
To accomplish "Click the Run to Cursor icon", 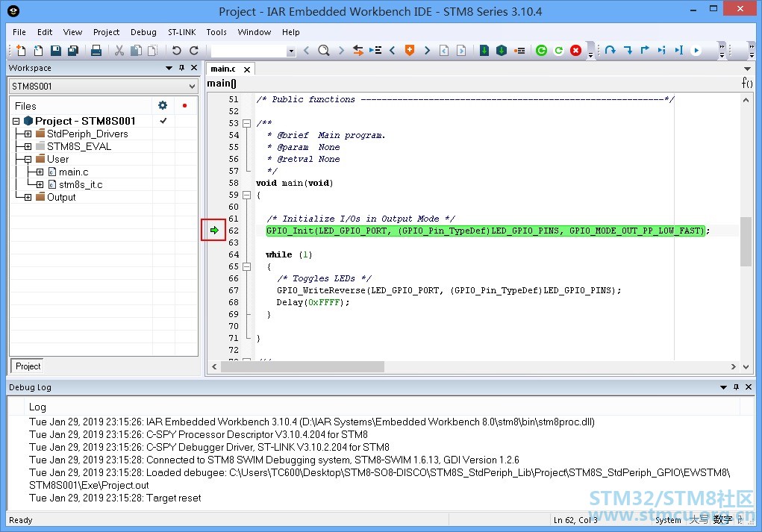I will click(x=679, y=50).
